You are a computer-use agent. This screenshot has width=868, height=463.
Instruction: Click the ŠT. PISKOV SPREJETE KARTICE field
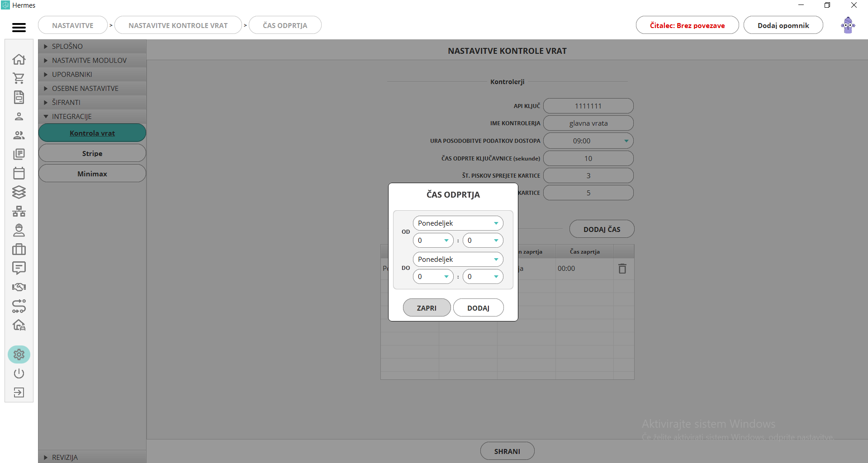click(x=588, y=175)
